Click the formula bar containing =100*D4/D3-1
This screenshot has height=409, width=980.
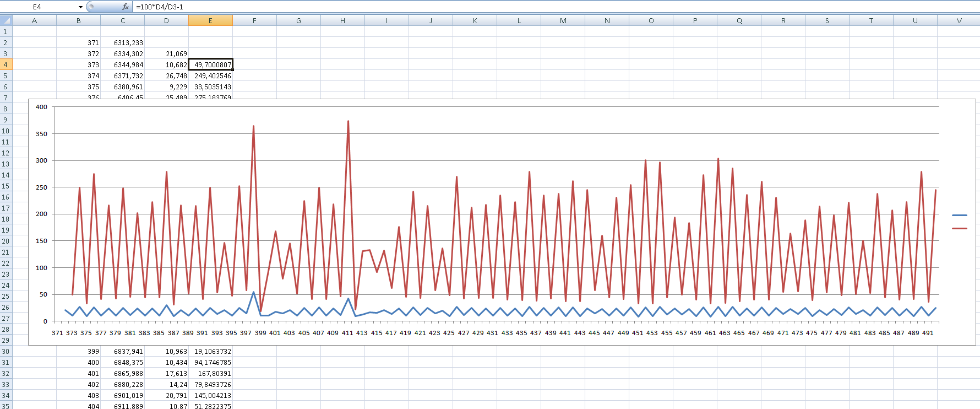click(556, 7)
